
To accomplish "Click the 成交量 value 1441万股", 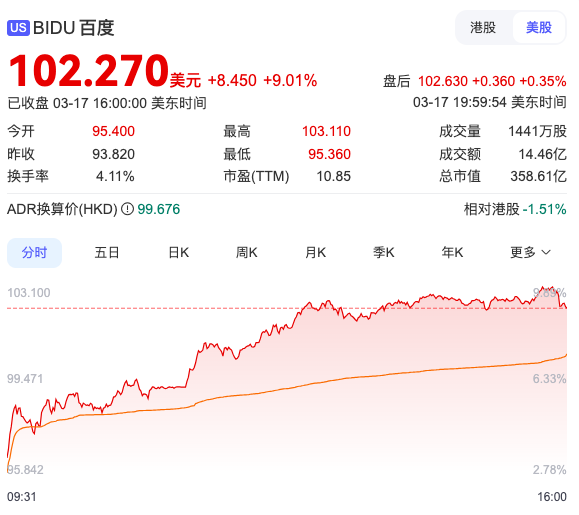I will click(537, 131).
